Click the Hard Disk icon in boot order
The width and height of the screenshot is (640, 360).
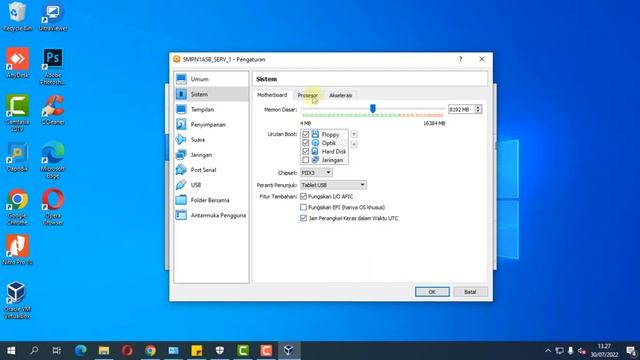[x=315, y=151]
